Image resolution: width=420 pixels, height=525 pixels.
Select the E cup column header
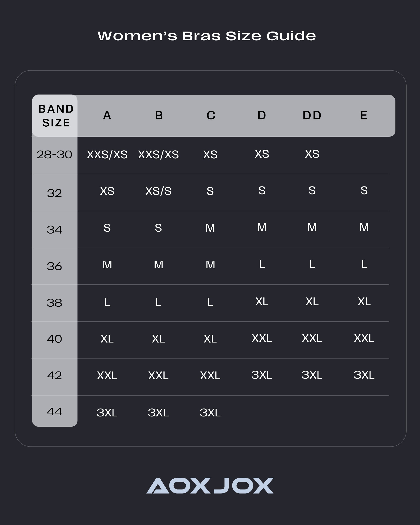click(x=364, y=115)
